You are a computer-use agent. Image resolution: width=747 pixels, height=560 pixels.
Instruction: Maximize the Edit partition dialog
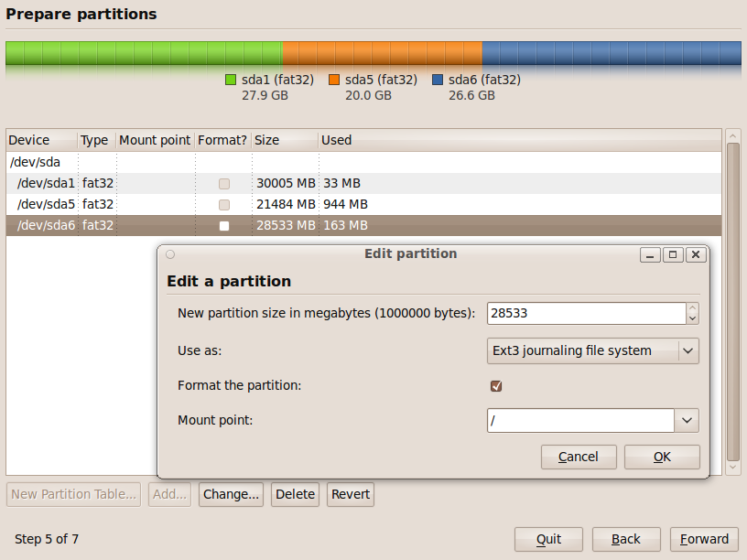(x=673, y=254)
